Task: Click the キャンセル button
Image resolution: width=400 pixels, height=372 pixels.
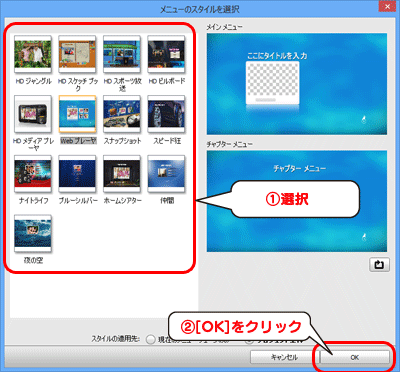Action: (x=284, y=357)
